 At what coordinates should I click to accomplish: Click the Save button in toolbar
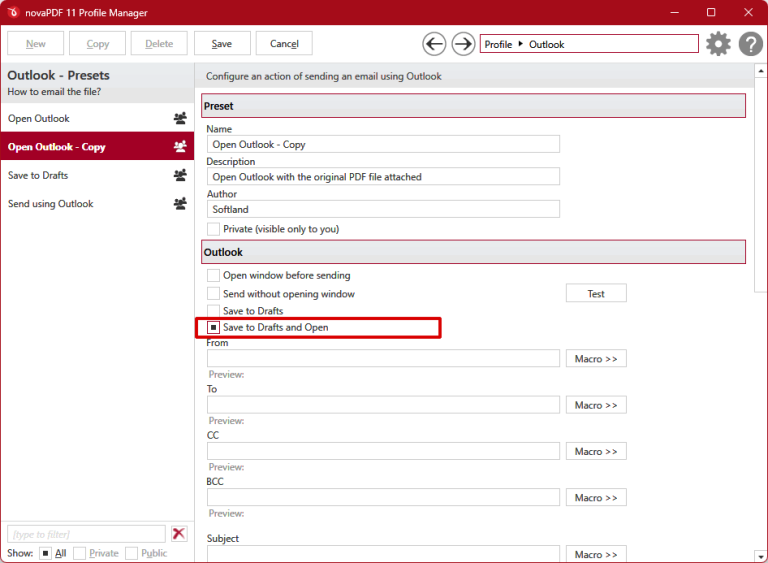click(x=222, y=44)
